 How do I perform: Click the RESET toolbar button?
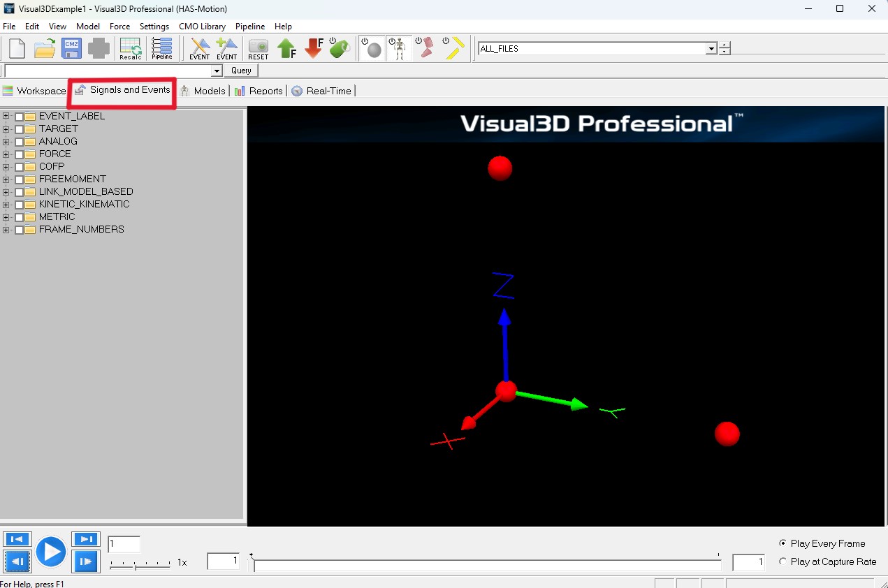[x=259, y=49]
